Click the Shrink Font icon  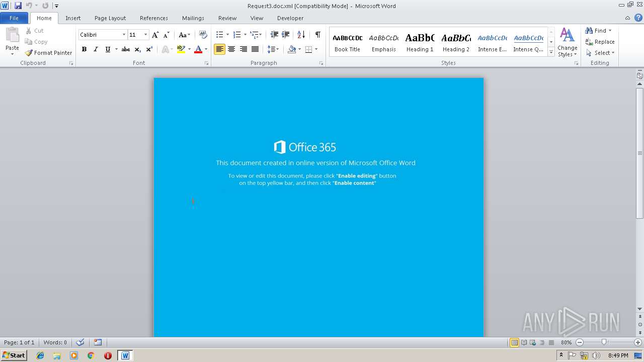coord(167,35)
